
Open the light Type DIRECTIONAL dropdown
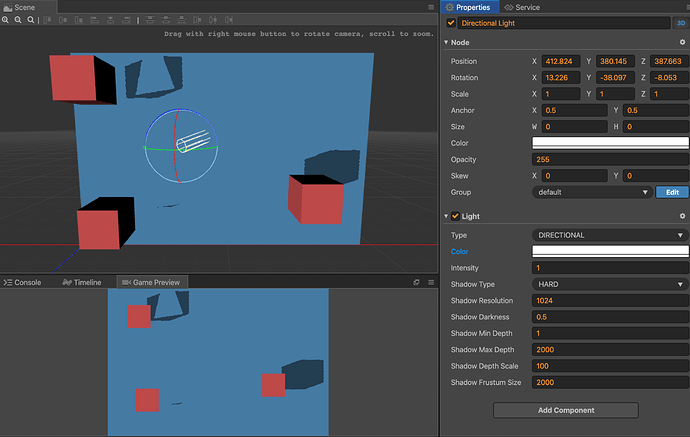point(610,235)
